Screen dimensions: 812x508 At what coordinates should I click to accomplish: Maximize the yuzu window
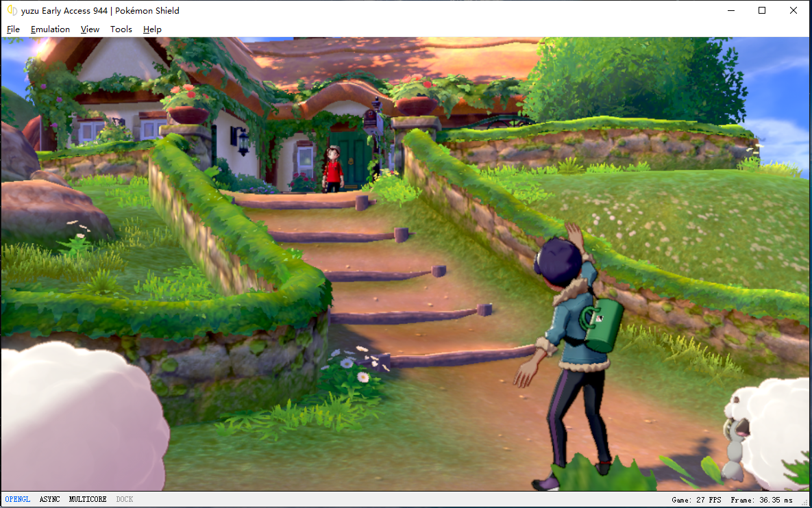[x=762, y=11]
